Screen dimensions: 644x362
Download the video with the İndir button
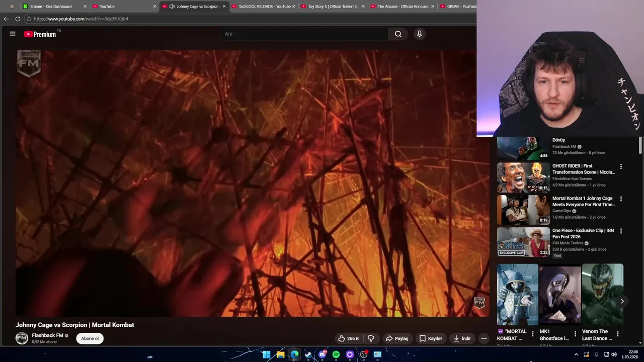[x=462, y=338]
